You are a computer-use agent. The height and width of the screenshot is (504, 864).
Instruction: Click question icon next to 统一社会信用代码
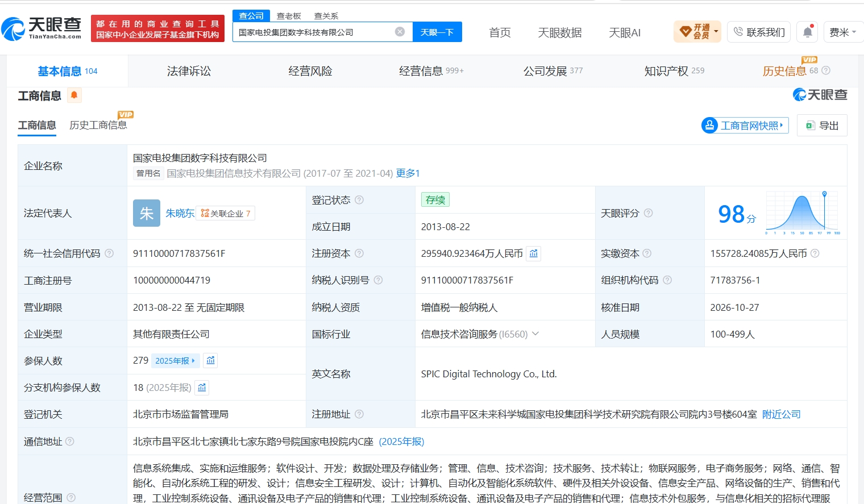109,253
